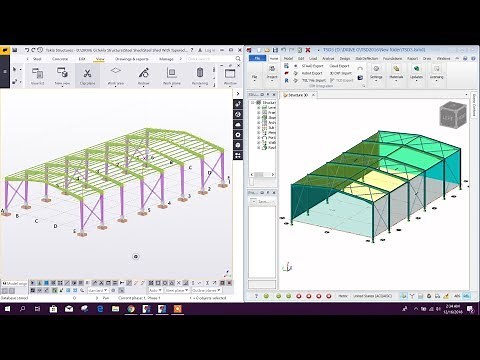Screen dimensions: 480x360
Task: Open the View plane dropdown in Tekla
Action: pyautogui.click(x=177, y=290)
